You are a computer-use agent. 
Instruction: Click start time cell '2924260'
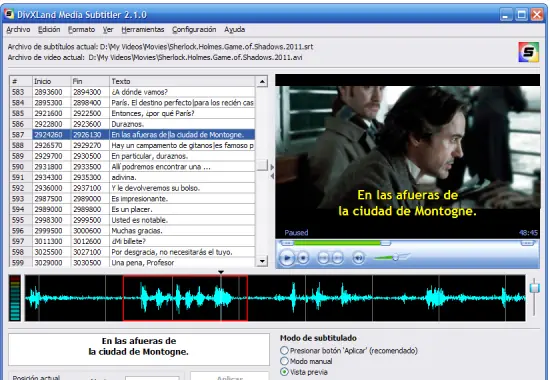[x=52, y=135]
